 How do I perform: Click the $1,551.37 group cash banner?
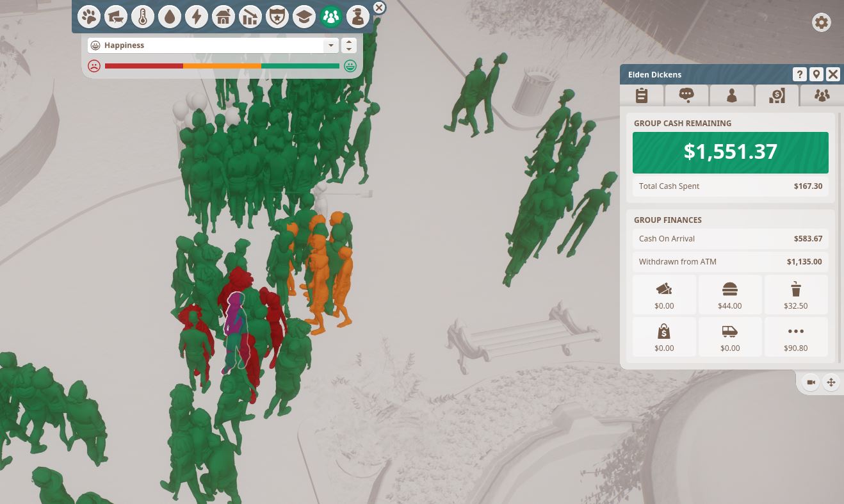click(731, 152)
